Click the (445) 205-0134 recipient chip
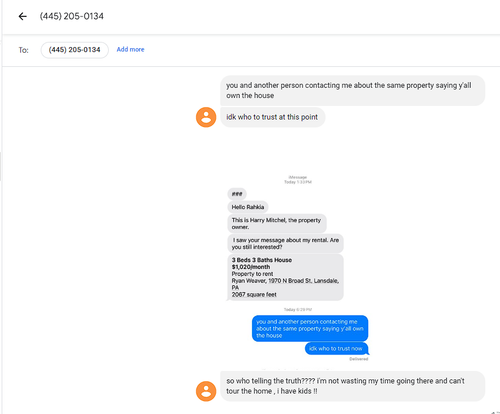This screenshot has width=500, height=414. pos(75,50)
